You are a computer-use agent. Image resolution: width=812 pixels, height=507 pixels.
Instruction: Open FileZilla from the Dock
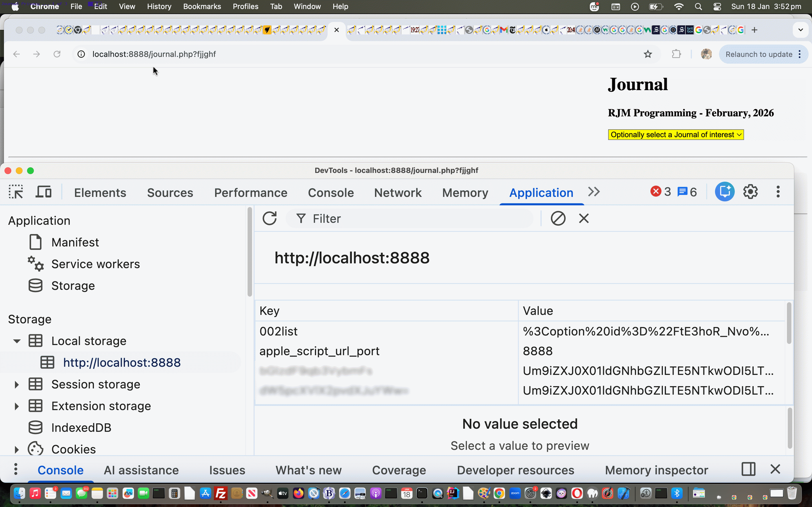(x=221, y=493)
